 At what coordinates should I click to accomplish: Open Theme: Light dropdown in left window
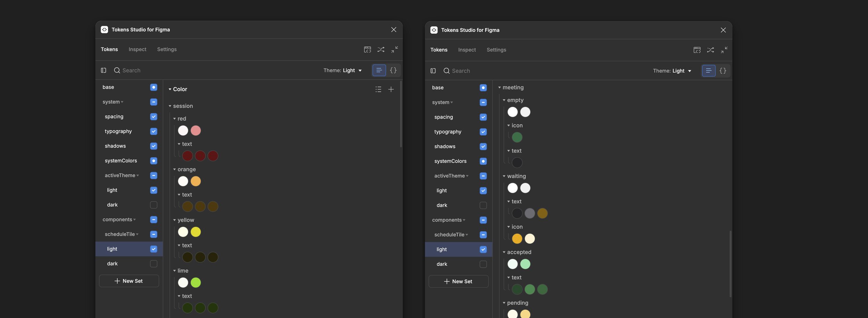pyautogui.click(x=343, y=70)
